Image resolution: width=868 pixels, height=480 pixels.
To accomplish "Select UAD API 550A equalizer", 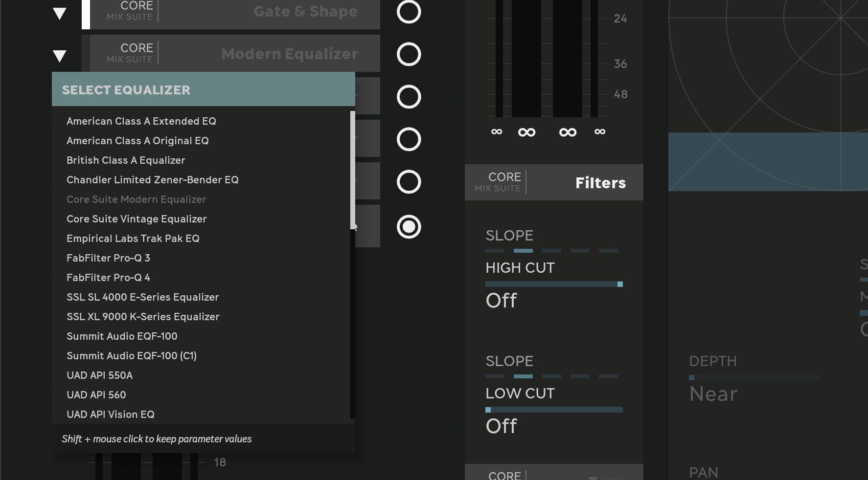I will (99, 375).
